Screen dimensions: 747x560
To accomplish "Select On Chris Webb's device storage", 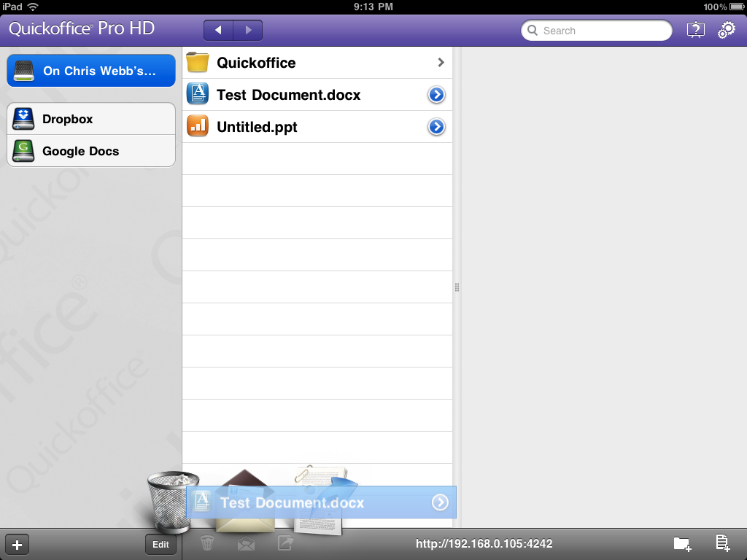I will tap(91, 71).
